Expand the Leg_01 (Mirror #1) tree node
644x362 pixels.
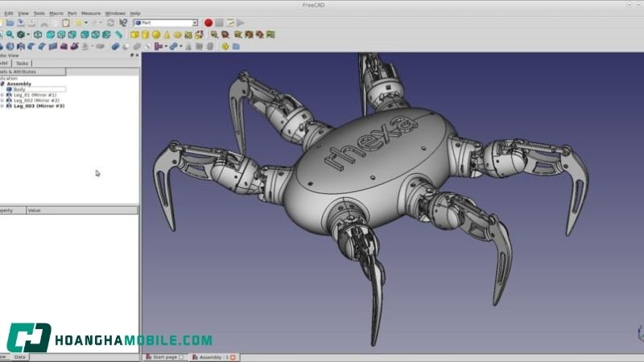pos(2,95)
